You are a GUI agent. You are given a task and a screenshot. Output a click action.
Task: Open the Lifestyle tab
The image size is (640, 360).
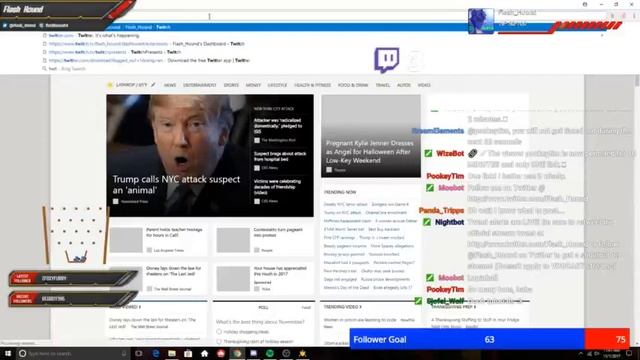[x=277, y=85]
